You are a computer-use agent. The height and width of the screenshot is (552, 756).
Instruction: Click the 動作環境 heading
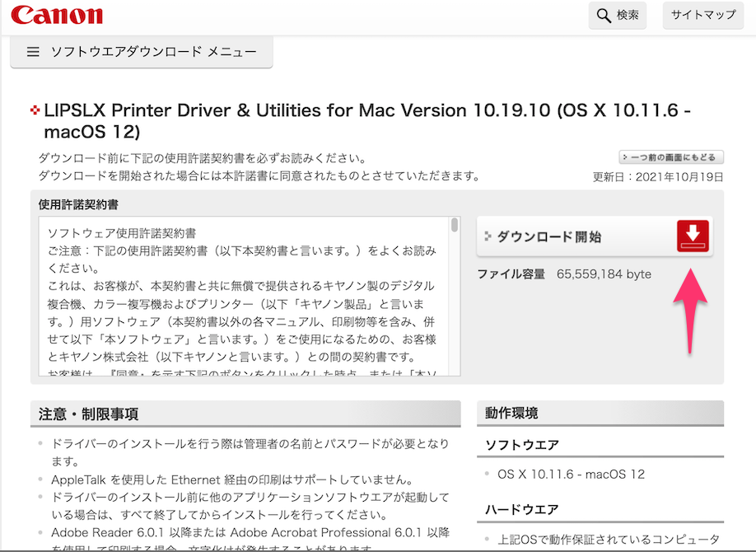tap(511, 413)
